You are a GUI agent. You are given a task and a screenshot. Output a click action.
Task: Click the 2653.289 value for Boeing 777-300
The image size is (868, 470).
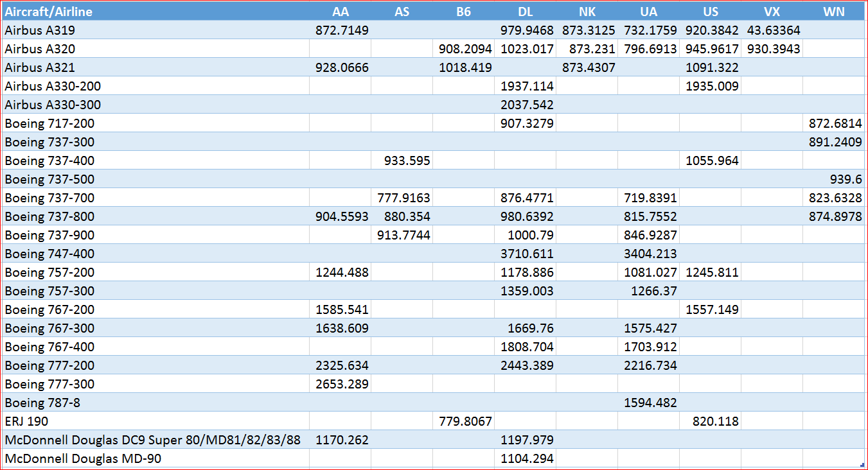pos(342,384)
